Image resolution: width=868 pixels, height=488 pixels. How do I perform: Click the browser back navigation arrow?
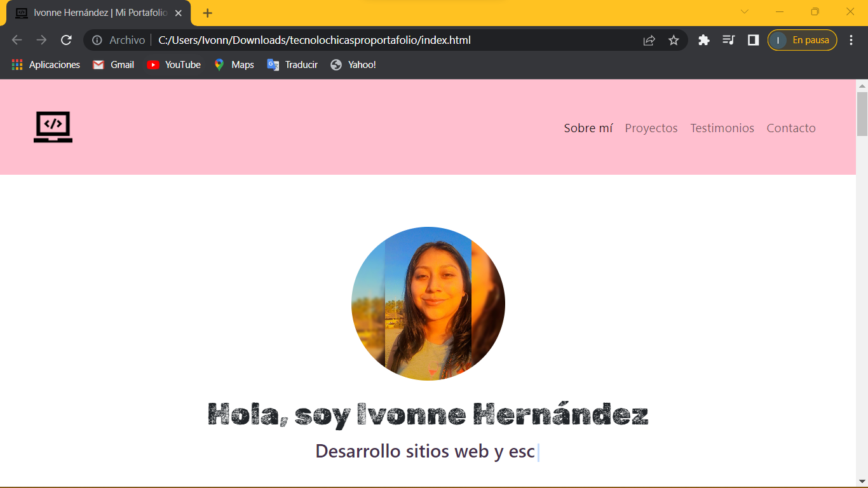[17, 39]
